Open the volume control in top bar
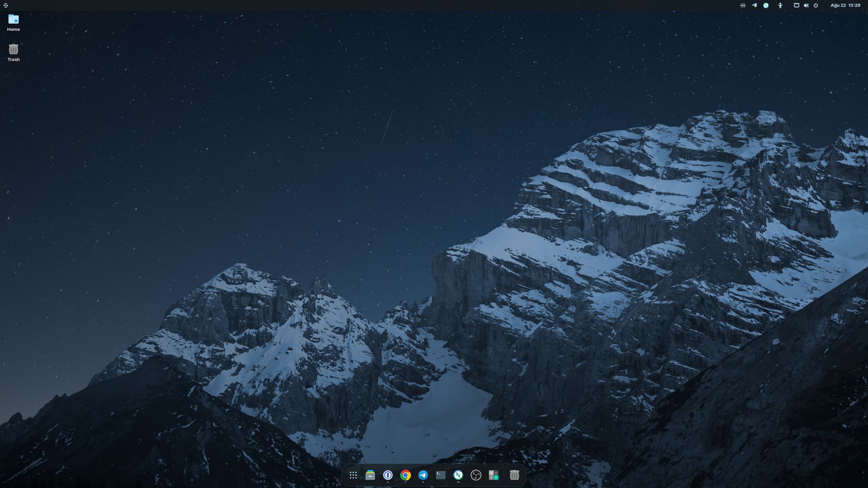The image size is (868, 488). click(x=806, y=5)
